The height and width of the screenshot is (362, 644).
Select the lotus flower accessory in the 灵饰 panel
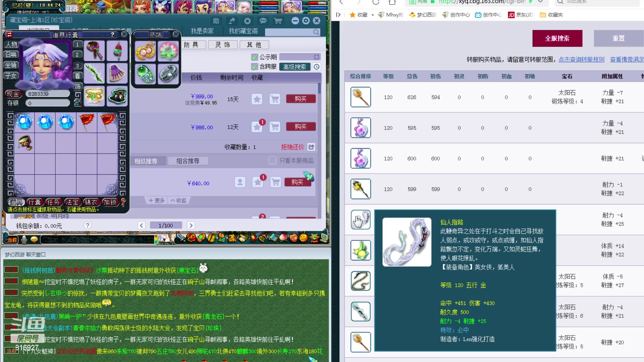(168, 51)
